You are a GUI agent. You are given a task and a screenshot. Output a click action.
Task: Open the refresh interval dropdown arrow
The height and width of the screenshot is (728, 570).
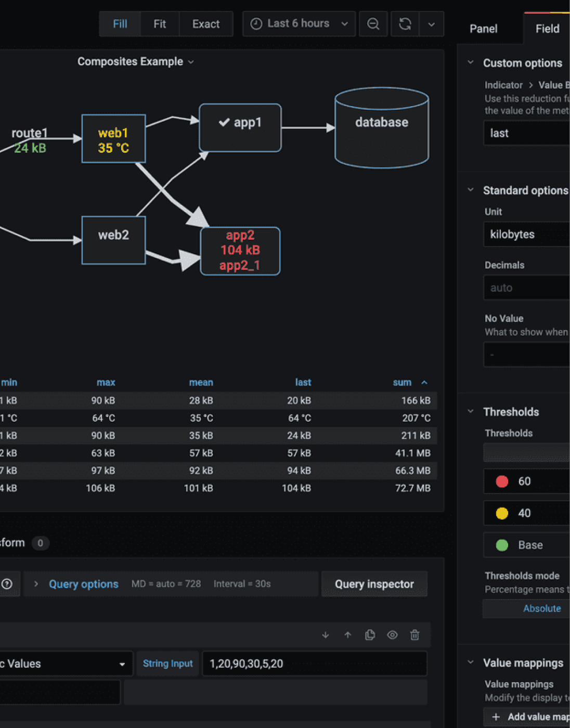(431, 24)
